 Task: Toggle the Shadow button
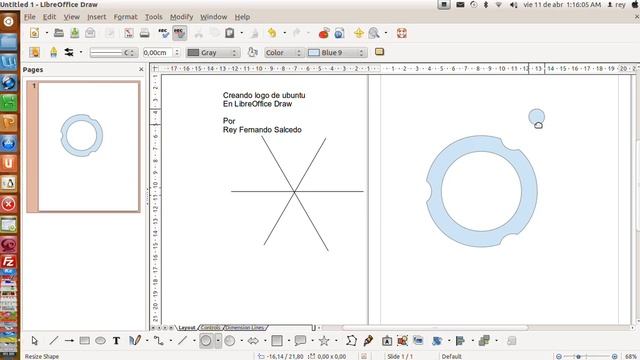(380, 52)
